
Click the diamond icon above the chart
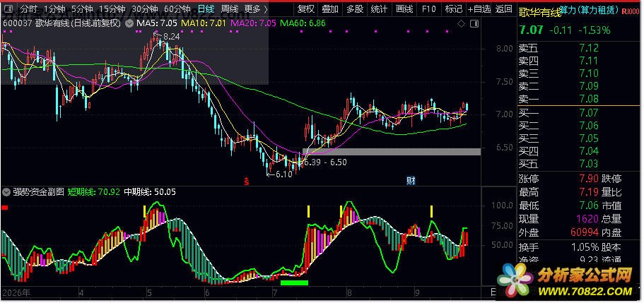pos(461,24)
